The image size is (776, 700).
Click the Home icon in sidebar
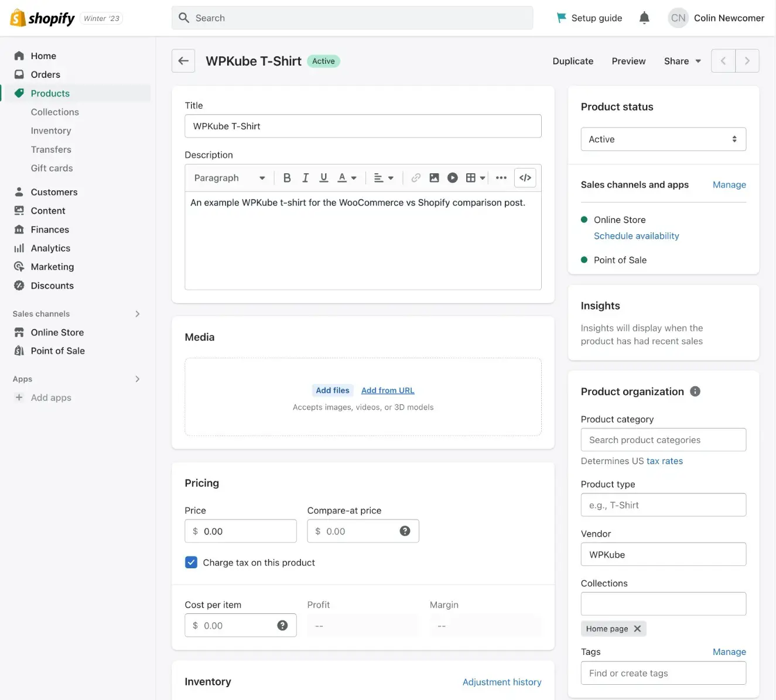tap(19, 56)
